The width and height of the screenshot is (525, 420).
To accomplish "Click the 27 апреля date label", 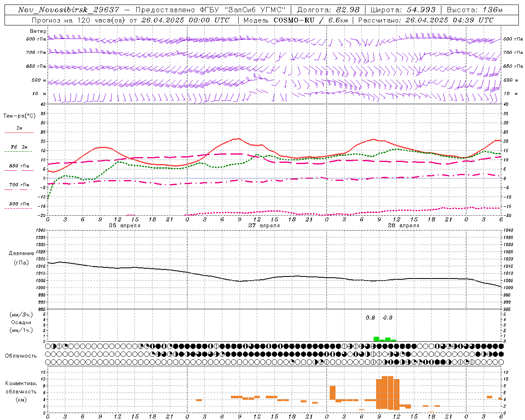I will click(x=264, y=226).
